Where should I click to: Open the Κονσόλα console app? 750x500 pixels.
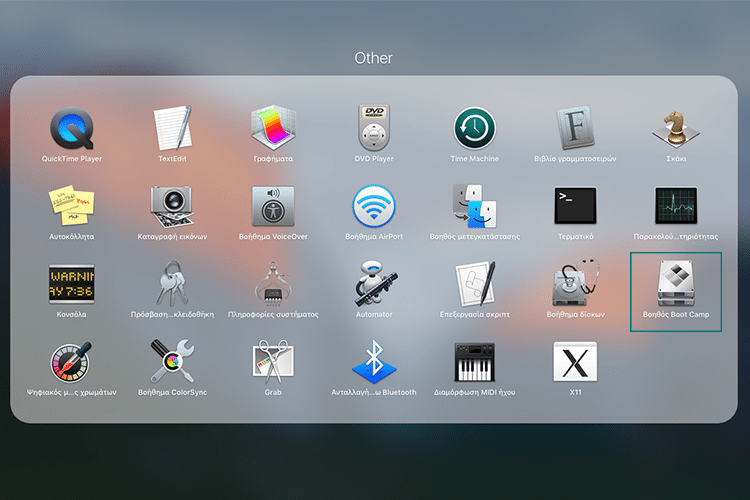72,284
